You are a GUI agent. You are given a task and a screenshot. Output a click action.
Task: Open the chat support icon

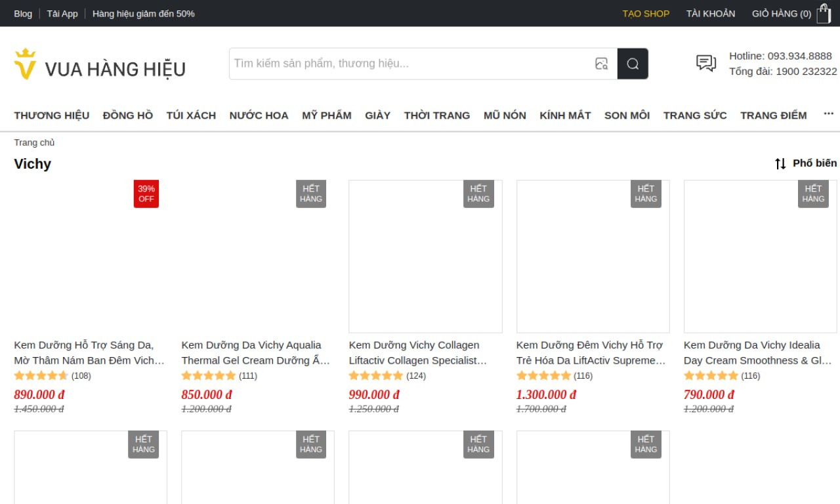[x=706, y=63]
